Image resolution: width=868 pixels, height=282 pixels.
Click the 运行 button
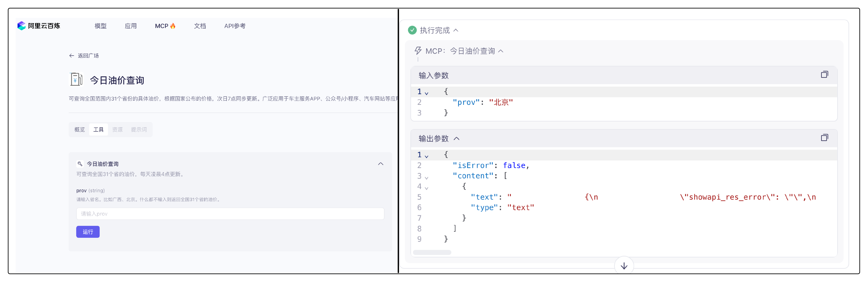coord(88,232)
